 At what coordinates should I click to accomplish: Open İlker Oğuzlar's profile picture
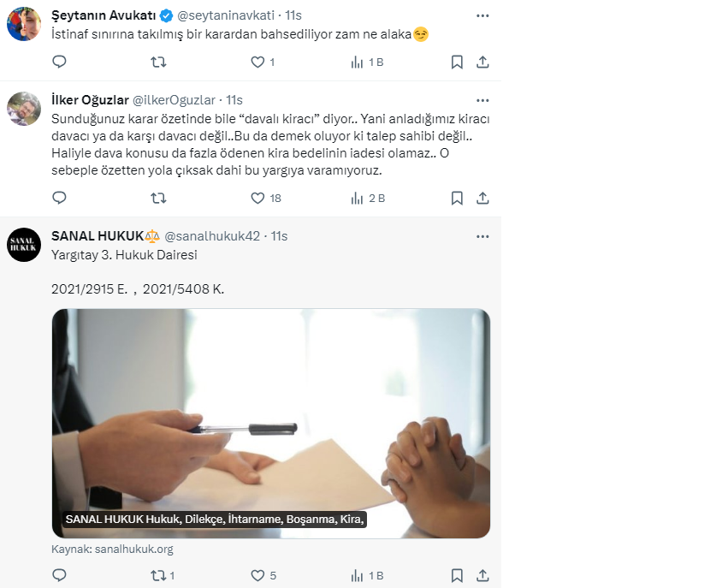(24, 109)
